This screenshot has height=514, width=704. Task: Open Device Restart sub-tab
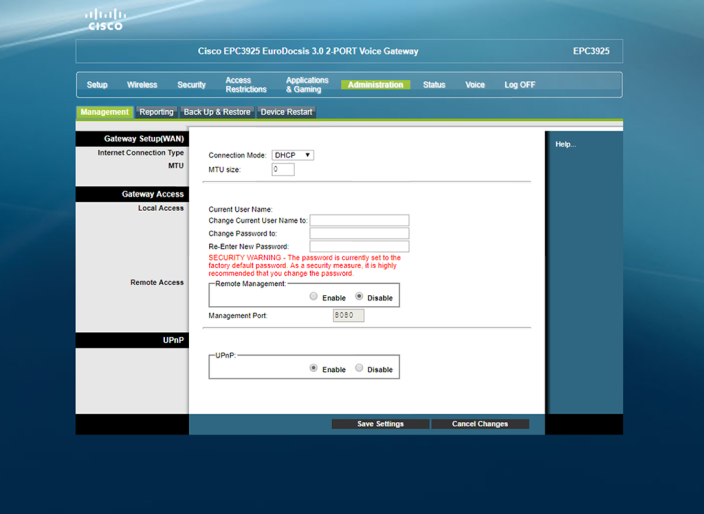[286, 112]
